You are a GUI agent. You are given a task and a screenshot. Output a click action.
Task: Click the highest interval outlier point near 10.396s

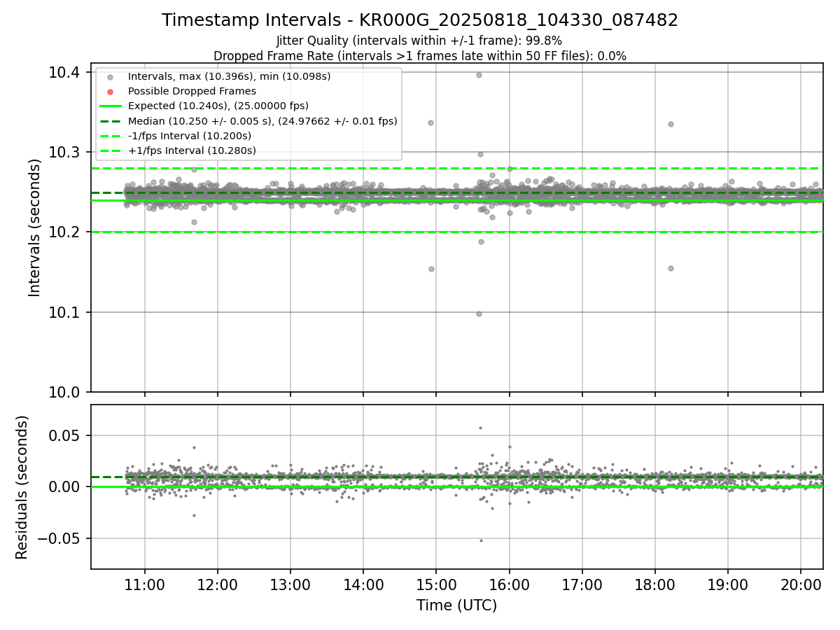point(479,75)
